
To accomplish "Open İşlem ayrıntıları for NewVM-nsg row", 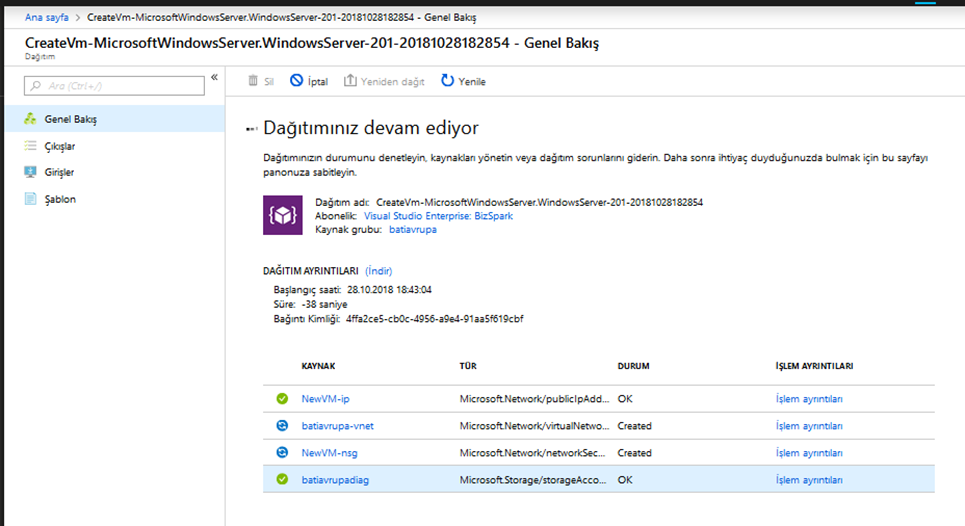I will tap(809, 453).
